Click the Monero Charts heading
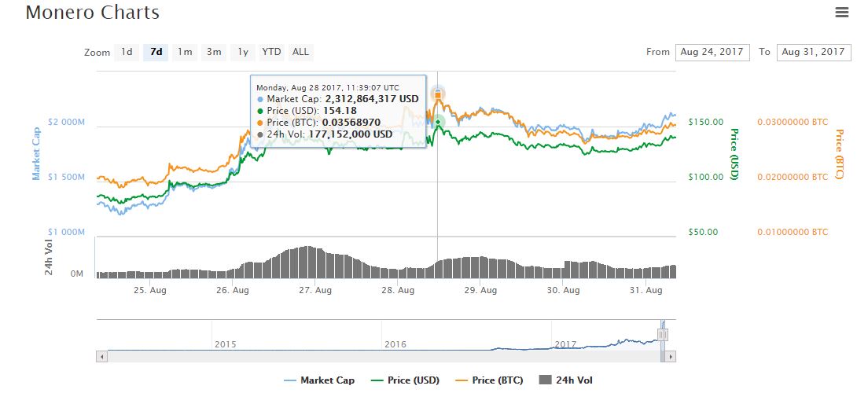868x393 pixels. point(93,12)
